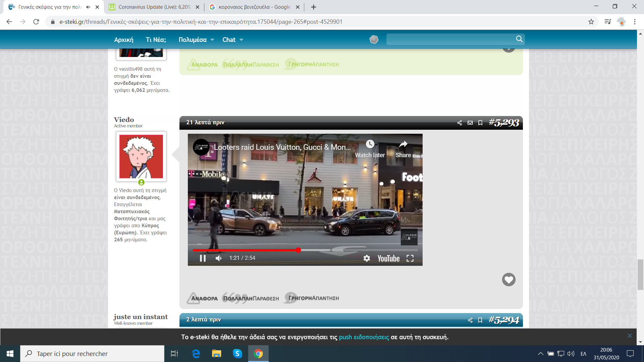
Task: Open the push ειδοποιήσεις link
Action: click(364, 337)
